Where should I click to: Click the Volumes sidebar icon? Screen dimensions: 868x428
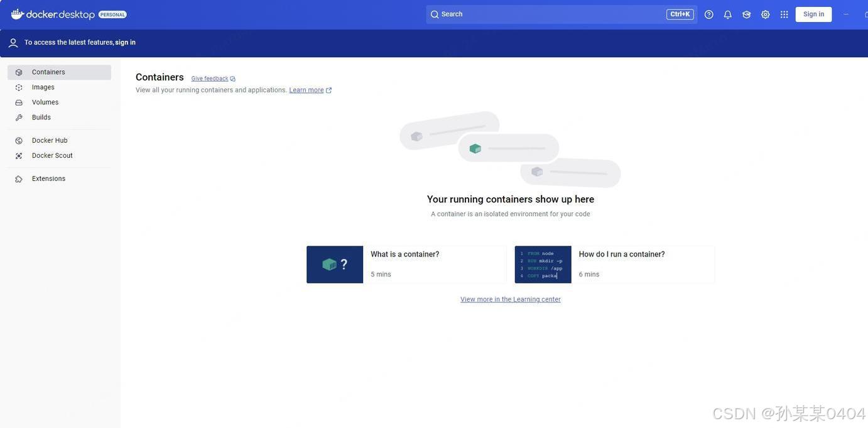click(x=19, y=102)
